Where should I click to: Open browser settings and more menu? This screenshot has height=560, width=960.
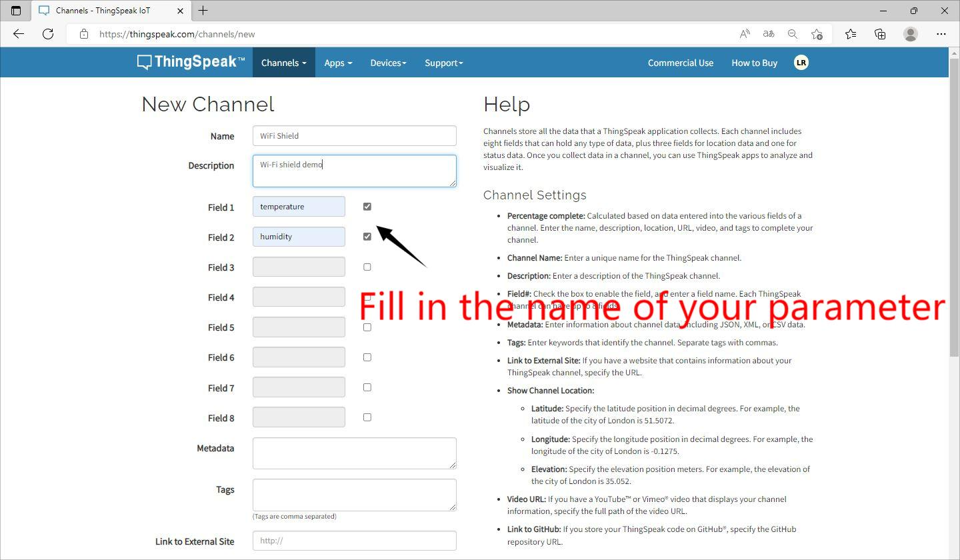coord(941,34)
